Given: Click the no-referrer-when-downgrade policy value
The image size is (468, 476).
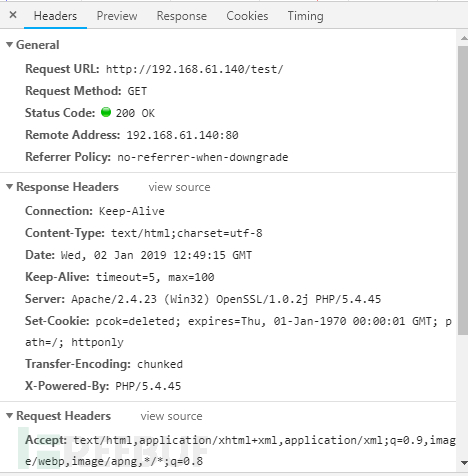Looking at the screenshot, I should click(203, 157).
